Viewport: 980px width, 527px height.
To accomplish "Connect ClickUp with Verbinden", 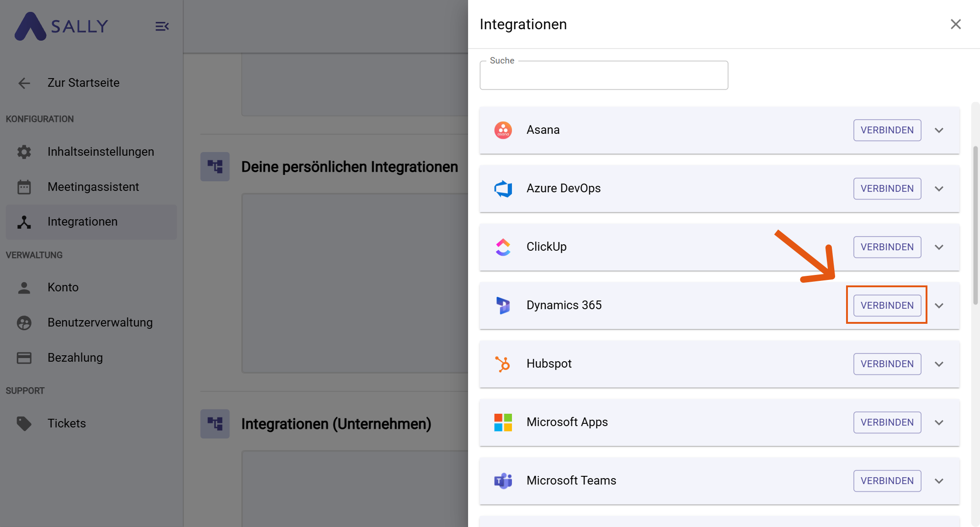I will click(x=887, y=247).
